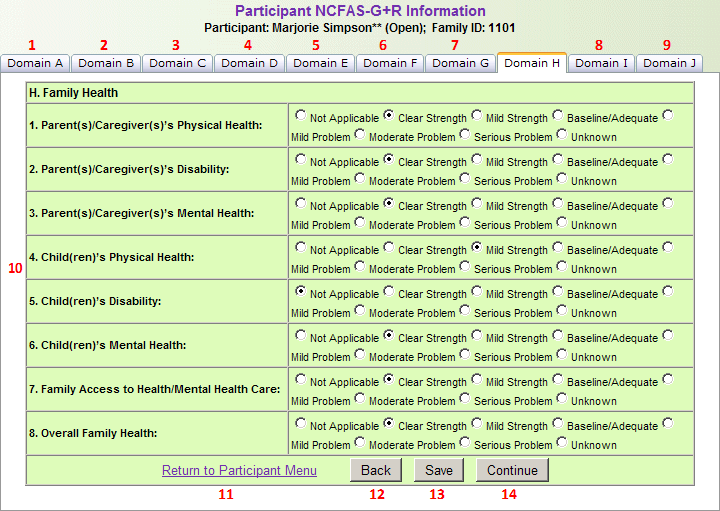Save the Family Health form

pyautogui.click(x=438, y=470)
